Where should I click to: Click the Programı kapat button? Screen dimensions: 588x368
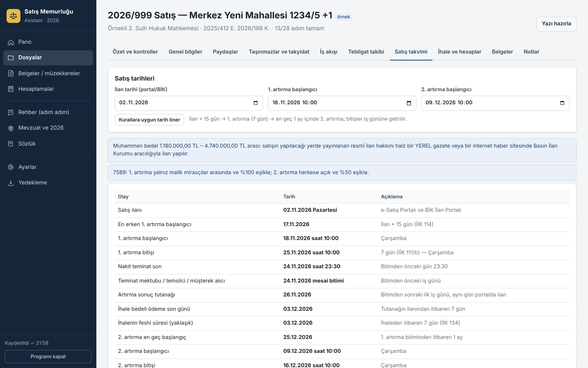pos(48,356)
